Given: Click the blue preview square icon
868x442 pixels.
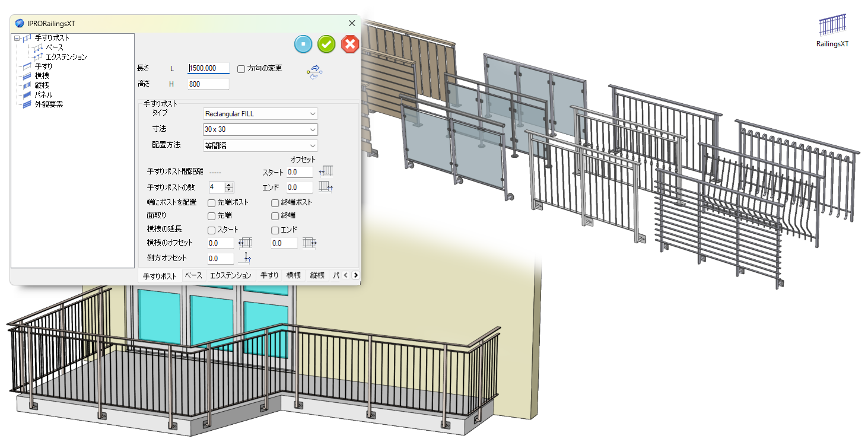Looking at the screenshot, I should point(303,44).
